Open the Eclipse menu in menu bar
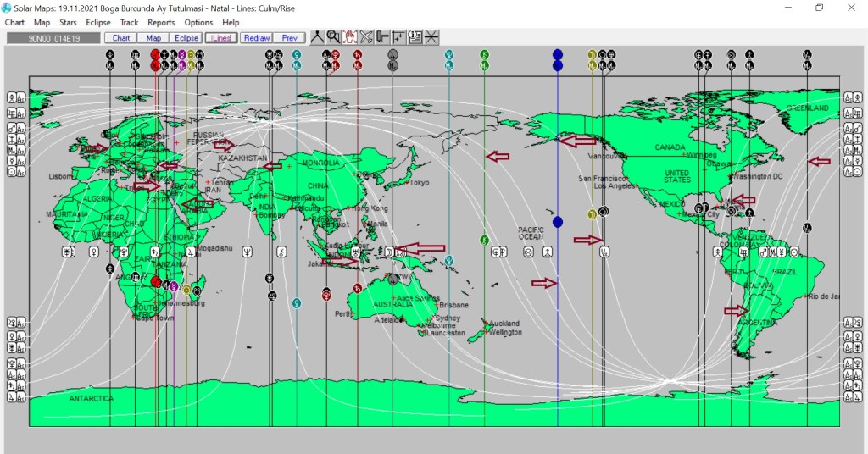 [98, 22]
